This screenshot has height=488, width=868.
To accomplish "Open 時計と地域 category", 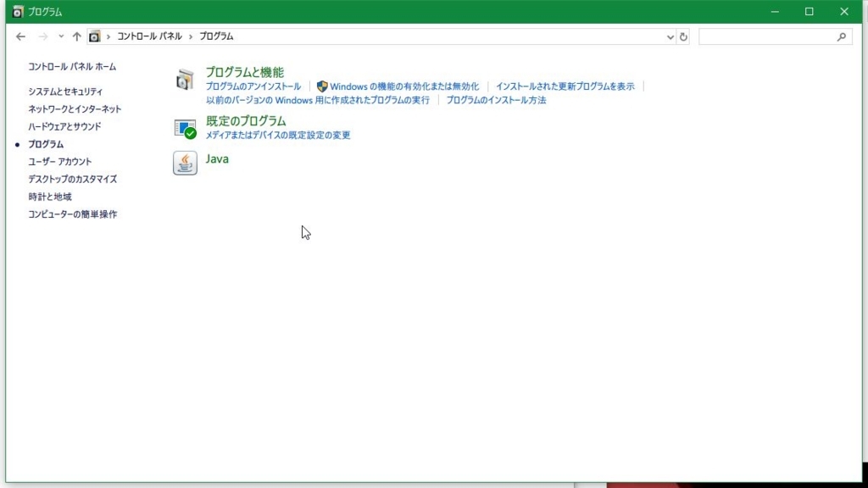I will [x=50, y=197].
